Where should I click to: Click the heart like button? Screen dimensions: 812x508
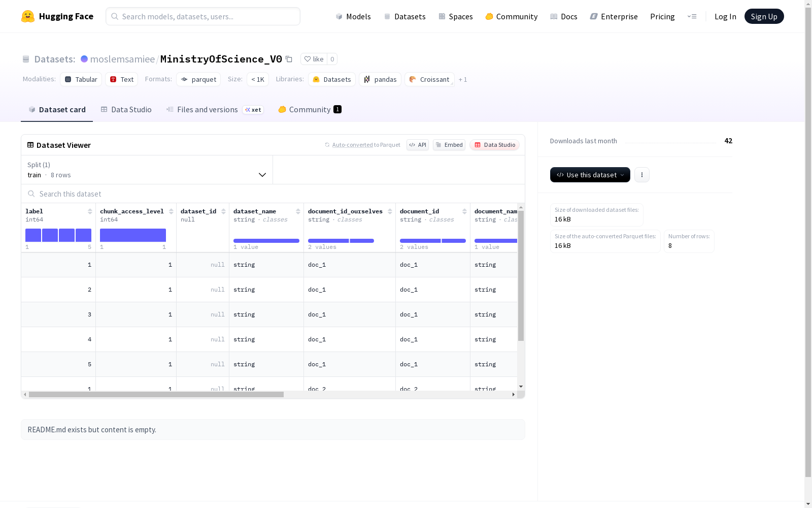(314, 59)
